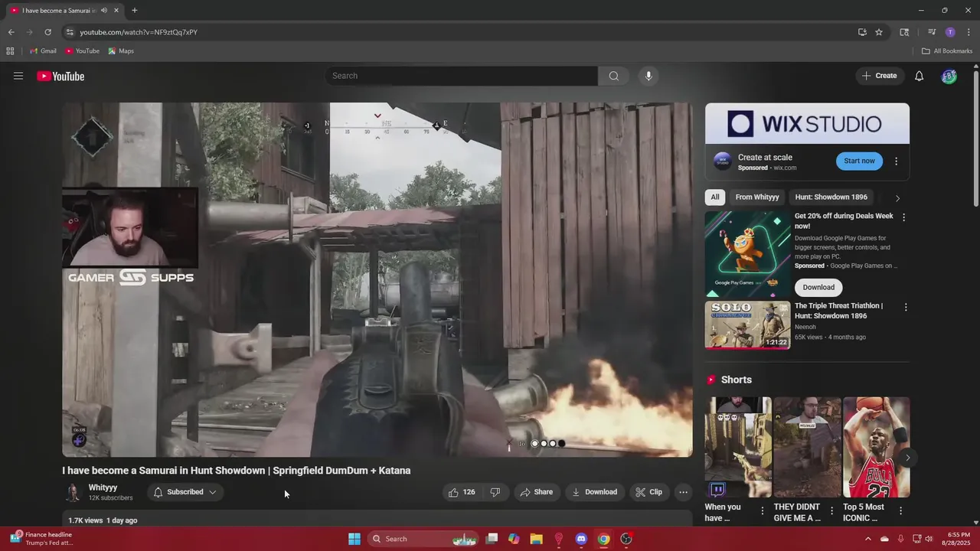
Task: Open the Whityyy channel name
Action: [103, 487]
